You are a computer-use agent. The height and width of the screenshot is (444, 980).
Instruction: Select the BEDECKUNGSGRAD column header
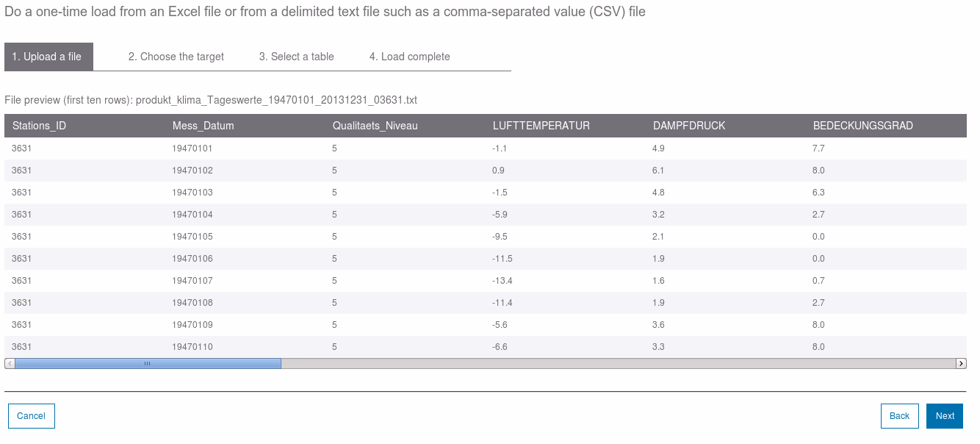[x=863, y=126]
